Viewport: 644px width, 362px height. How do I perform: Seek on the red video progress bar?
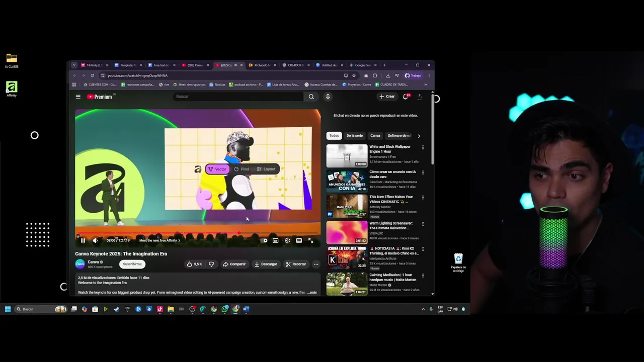198,234
